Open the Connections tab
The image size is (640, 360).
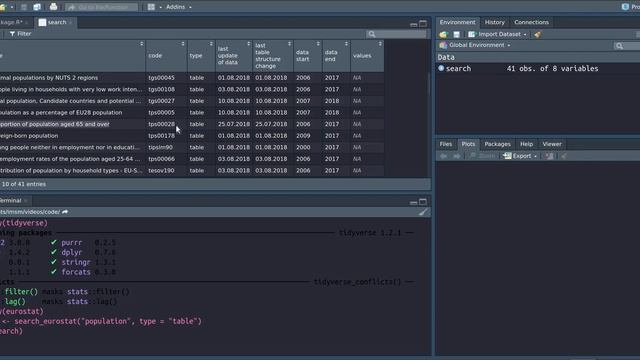point(531,22)
